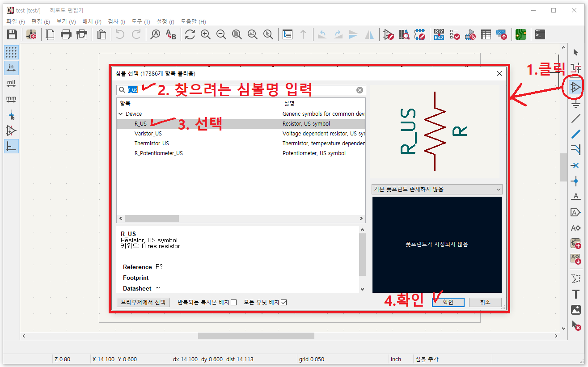Click Zoom to fit page icon
Image resolution: width=588 pixels, height=367 pixels.
pos(237,34)
